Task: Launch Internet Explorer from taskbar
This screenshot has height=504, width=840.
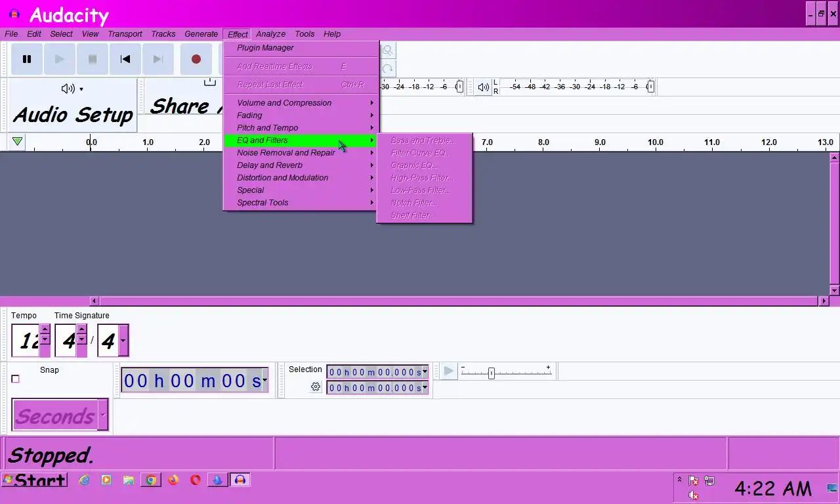Action: [84, 480]
